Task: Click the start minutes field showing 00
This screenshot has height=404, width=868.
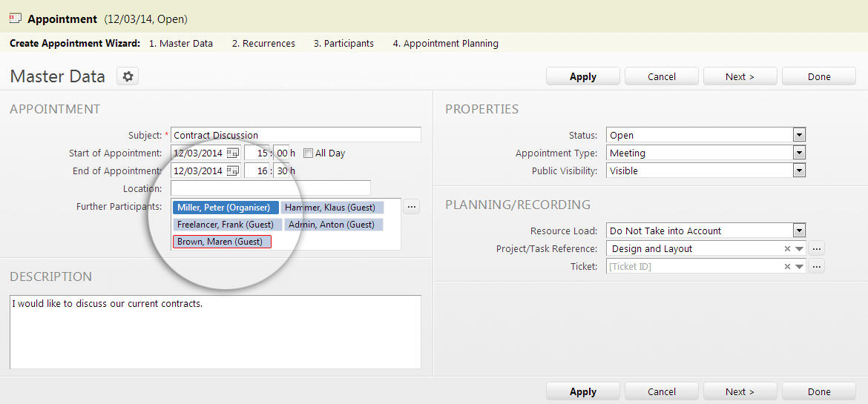Action: [x=282, y=153]
